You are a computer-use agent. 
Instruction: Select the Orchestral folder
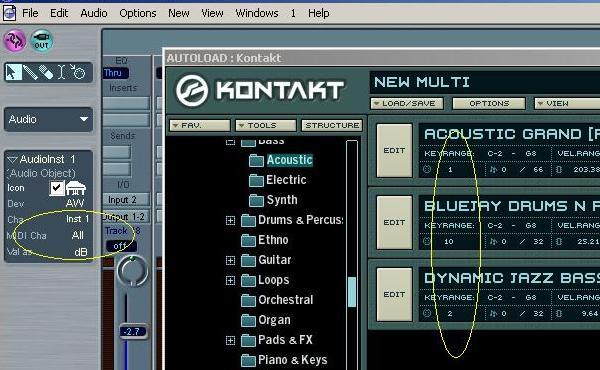coord(277,300)
